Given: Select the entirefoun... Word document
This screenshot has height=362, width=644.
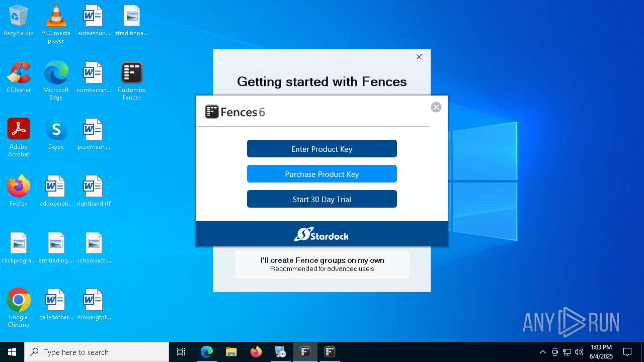Looking at the screenshot, I should point(94,21).
